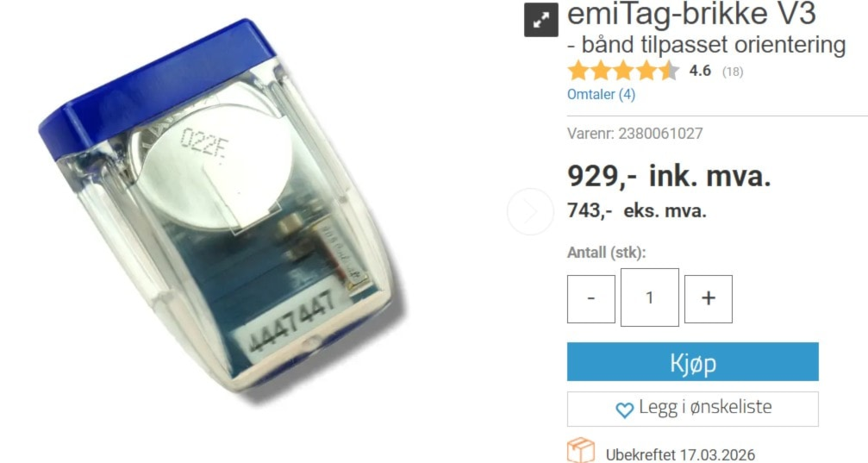This screenshot has width=868, height=463.
Task: Click the delivery box icon
Action: [581, 450]
